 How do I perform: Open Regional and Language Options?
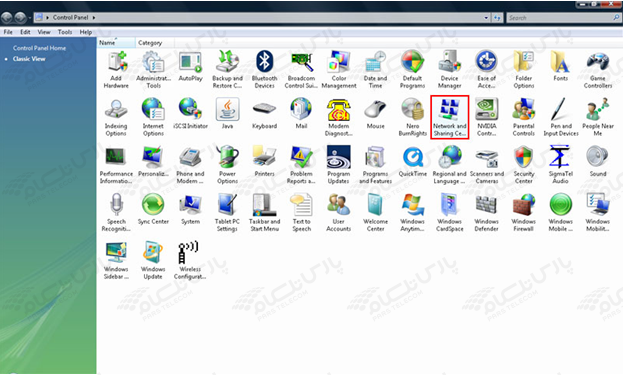(x=449, y=165)
